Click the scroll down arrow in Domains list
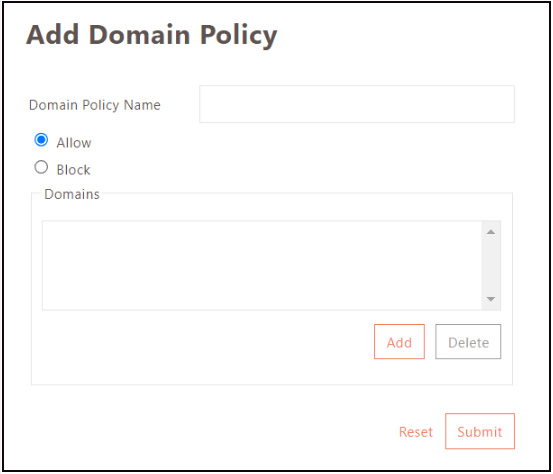The height and width of the screenshot is (474, 553). (x=491, y=299)
